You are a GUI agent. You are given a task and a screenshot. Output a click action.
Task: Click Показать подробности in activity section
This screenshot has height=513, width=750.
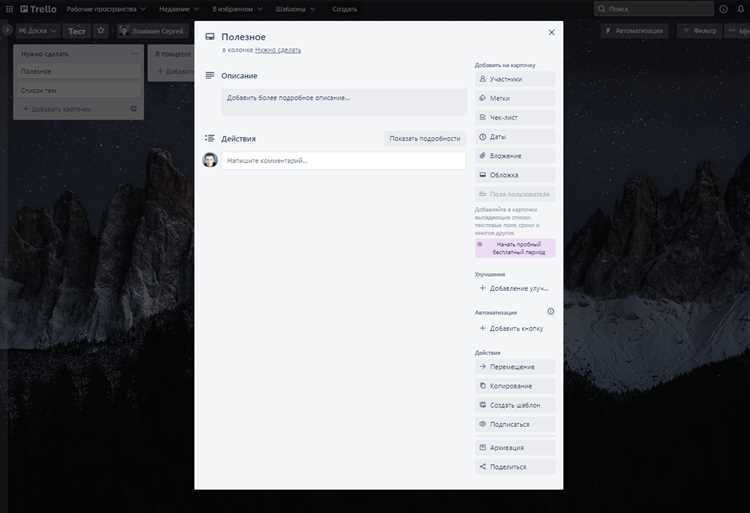[425, 138]
